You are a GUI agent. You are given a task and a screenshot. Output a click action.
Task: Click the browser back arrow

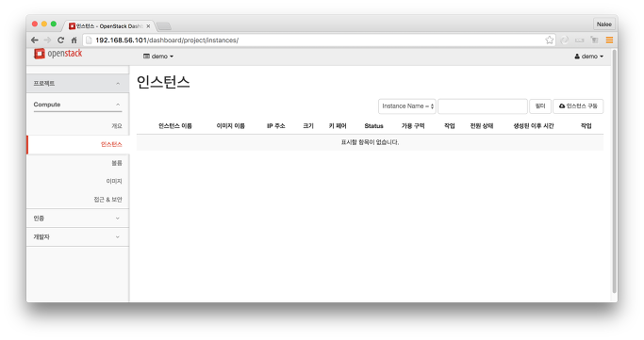click(35, 40)
